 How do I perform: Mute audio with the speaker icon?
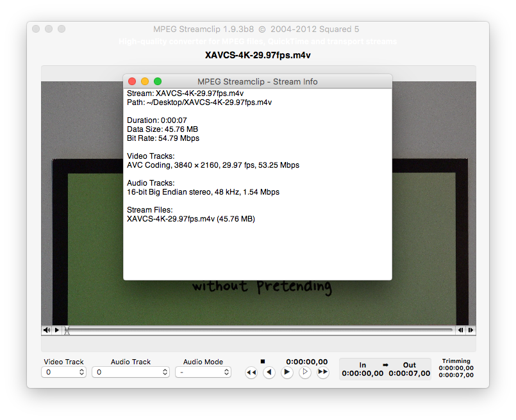(47, 330)
